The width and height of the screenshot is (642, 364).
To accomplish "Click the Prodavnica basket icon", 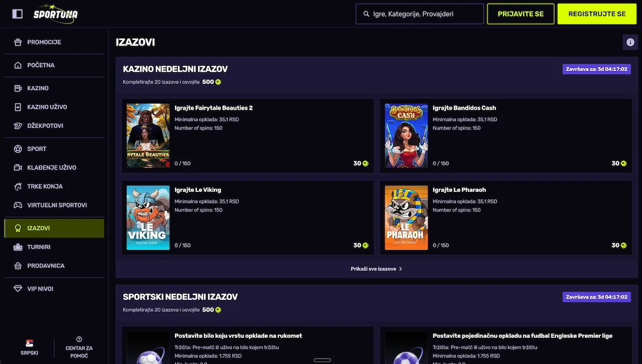I will [18, 266].
